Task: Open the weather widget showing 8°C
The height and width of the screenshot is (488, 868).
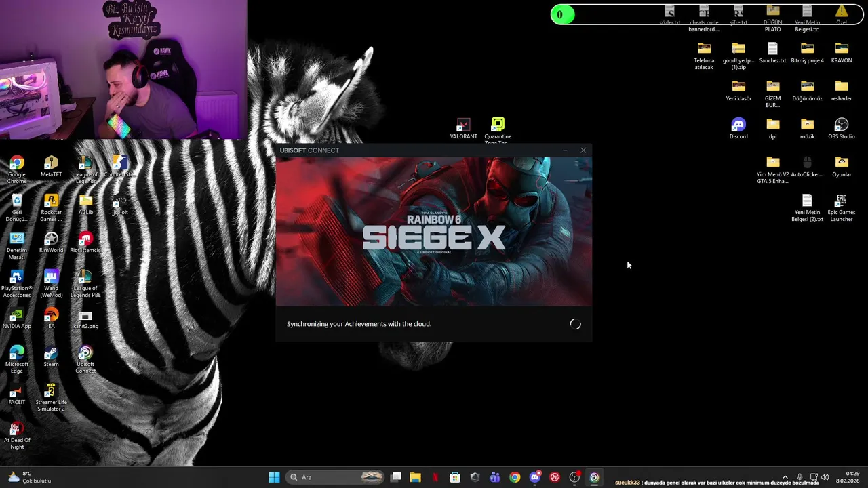Action: click(x=30, y=477)
